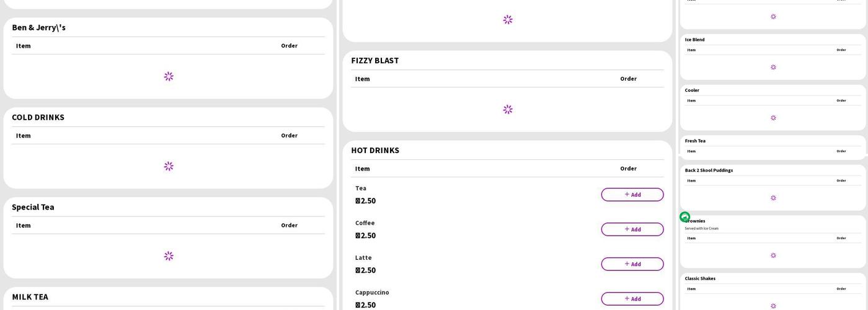The height and width of the screenshot is (310, 868).
Task: Click the loading spinner under Ben & Jerry's
Action: pos(169,76)
